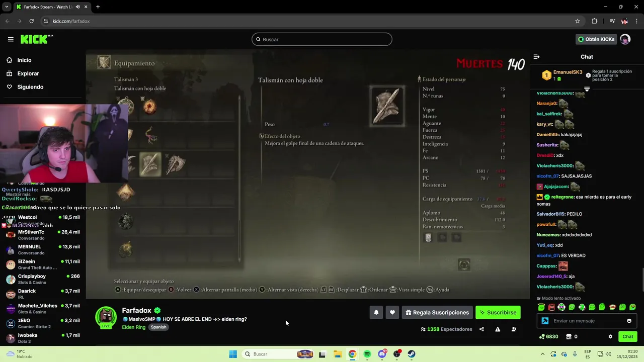The height and width of the screenshot is (362, 644).
Task: Click the KICK logo
Action: click(x=36, y=39)
